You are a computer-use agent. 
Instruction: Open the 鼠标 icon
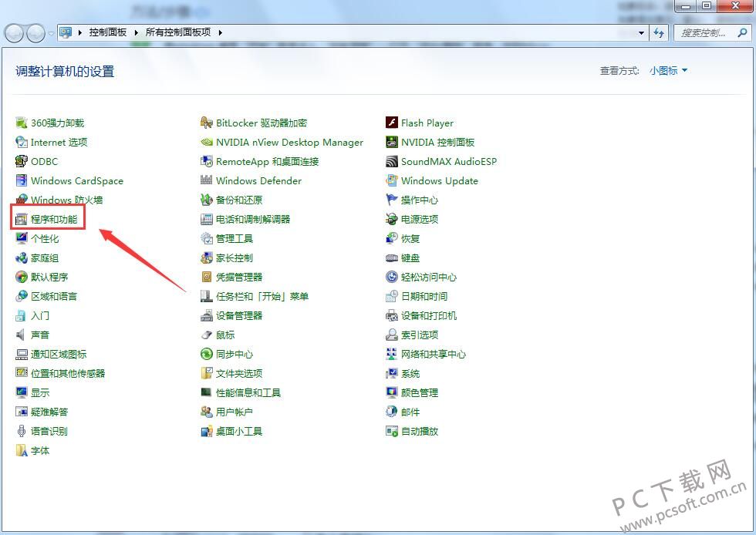coord(207,335)
